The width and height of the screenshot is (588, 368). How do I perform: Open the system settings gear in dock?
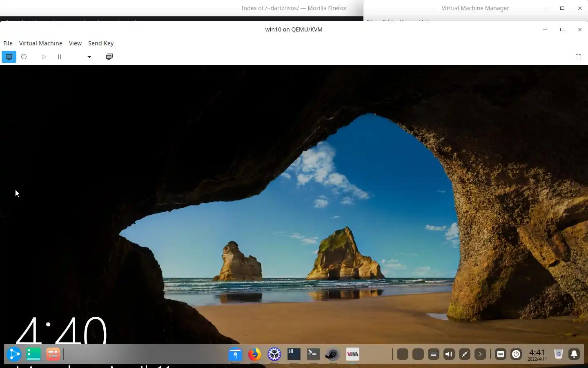(274, 354)
